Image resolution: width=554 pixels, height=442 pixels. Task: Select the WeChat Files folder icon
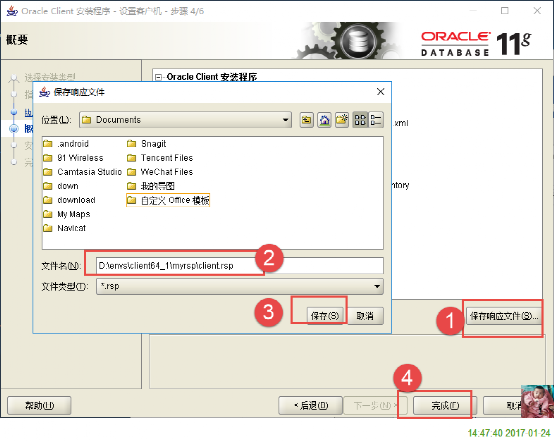pos(131,172)
